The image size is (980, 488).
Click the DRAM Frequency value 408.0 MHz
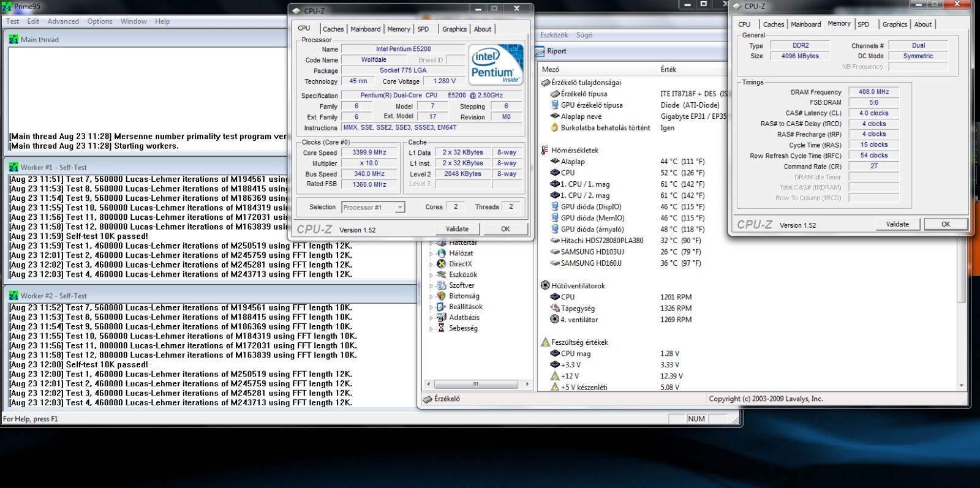(x=873, y=92)
